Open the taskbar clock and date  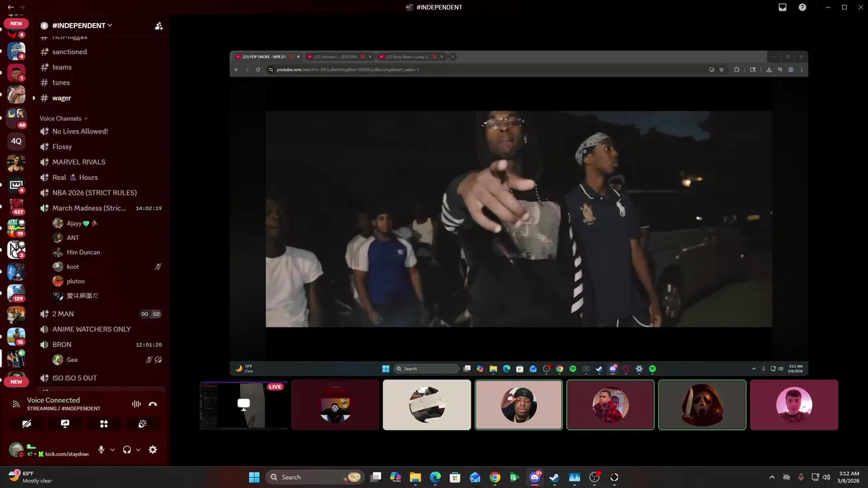[x=848, y=477]
